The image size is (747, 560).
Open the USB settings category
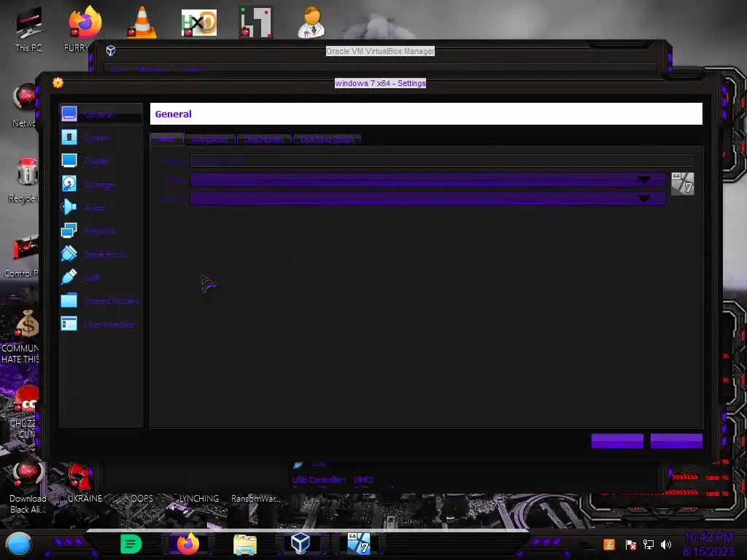101,277
